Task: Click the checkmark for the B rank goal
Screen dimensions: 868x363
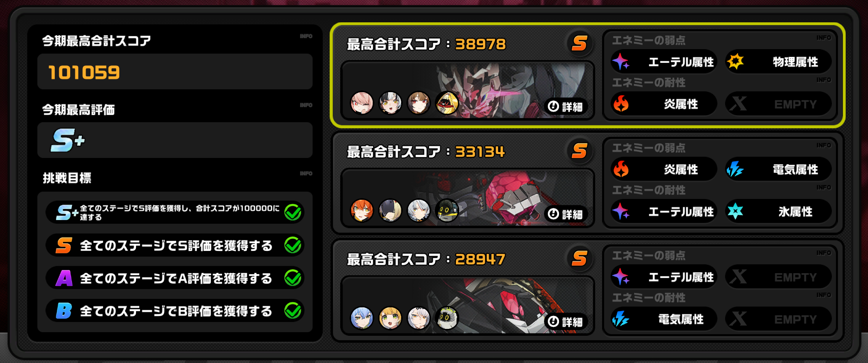Action: (293, 311)
